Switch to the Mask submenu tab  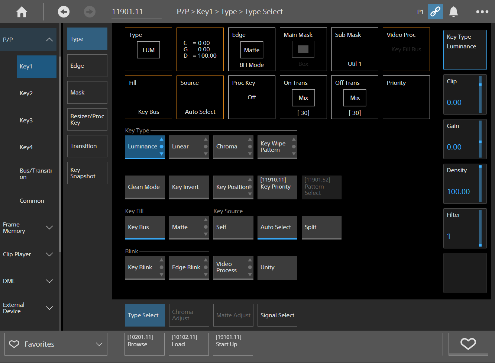87,92
